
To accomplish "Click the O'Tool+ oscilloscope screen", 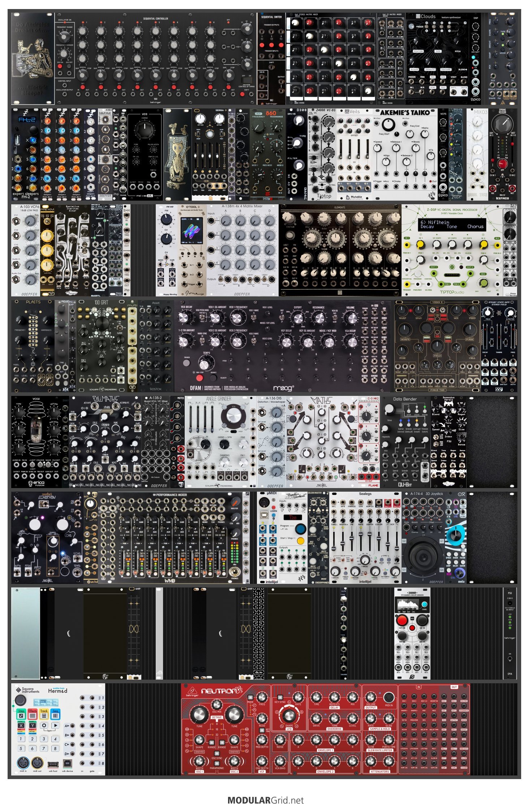I will coord(191,230).
